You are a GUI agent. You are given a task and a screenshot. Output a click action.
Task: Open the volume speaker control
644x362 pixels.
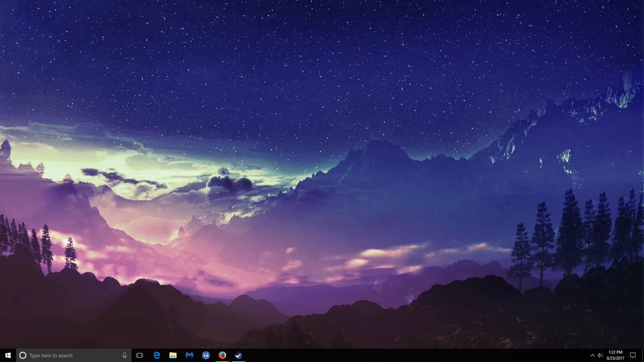600,355
